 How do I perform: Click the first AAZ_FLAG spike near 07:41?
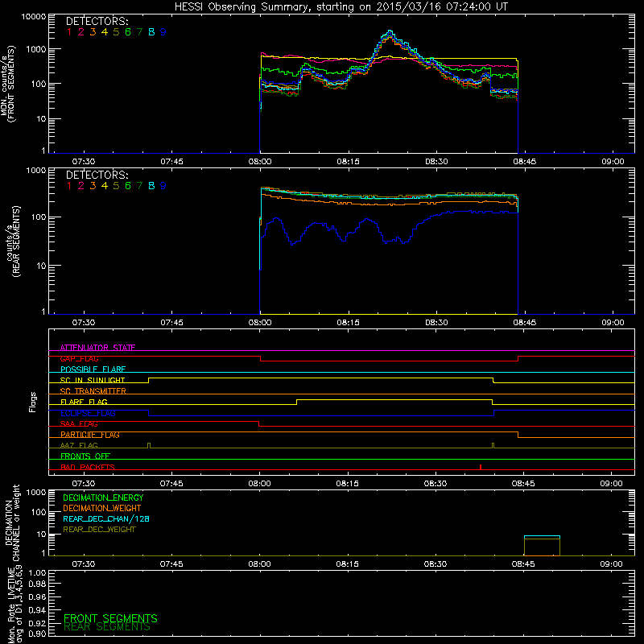(149, 445)
